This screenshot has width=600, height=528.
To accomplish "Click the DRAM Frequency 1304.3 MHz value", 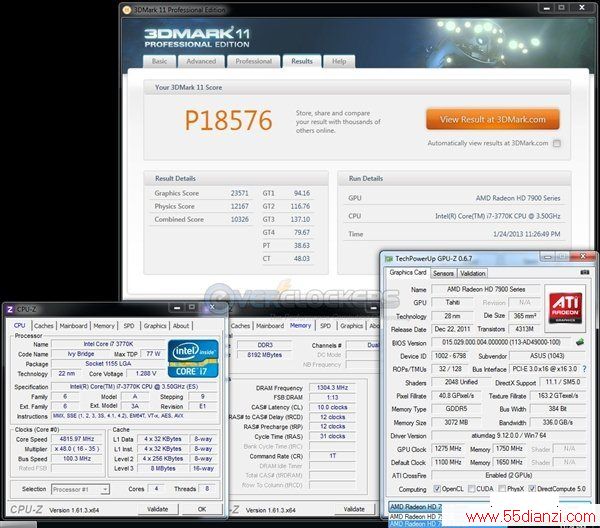I will pos(333,388).
